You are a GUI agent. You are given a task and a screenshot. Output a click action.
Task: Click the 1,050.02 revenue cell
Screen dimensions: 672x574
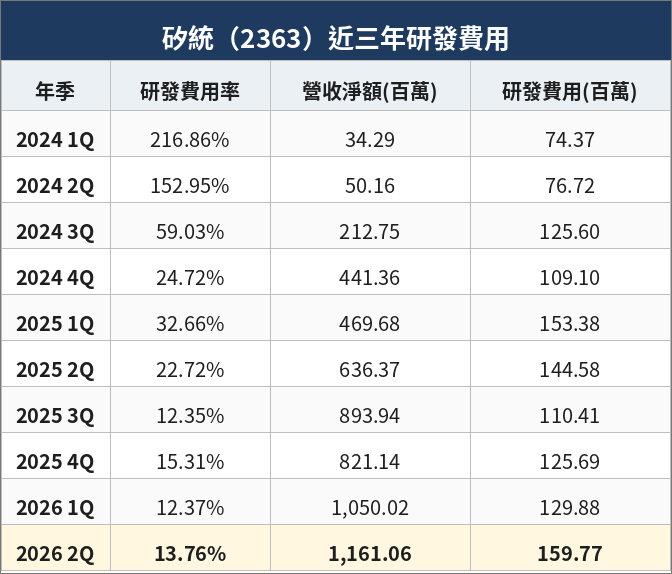370,508
